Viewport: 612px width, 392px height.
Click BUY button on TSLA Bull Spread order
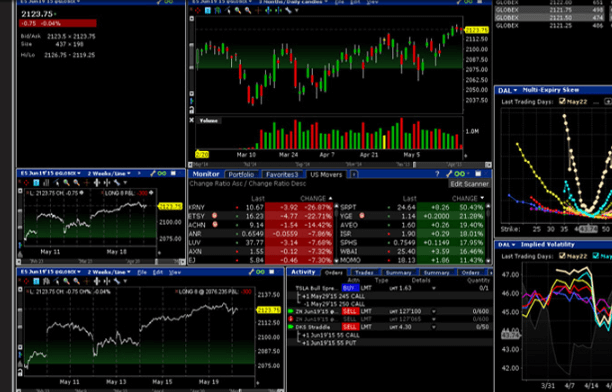[350, 288]
